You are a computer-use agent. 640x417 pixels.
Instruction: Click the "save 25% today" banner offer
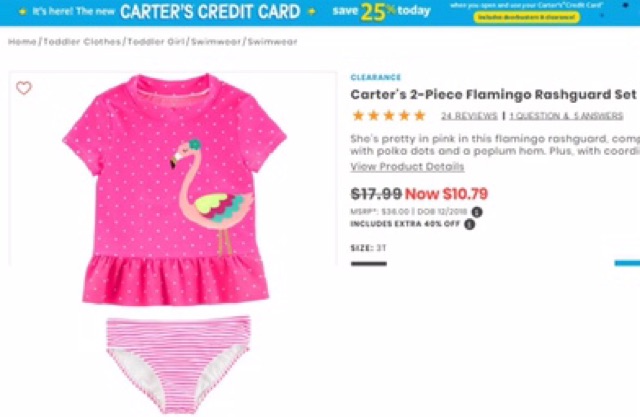pos(381,12)
